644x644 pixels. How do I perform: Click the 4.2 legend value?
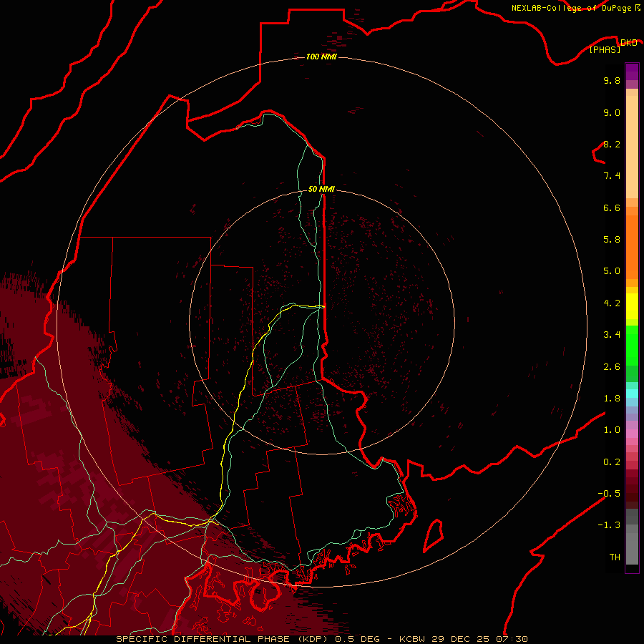coord(612,303)
